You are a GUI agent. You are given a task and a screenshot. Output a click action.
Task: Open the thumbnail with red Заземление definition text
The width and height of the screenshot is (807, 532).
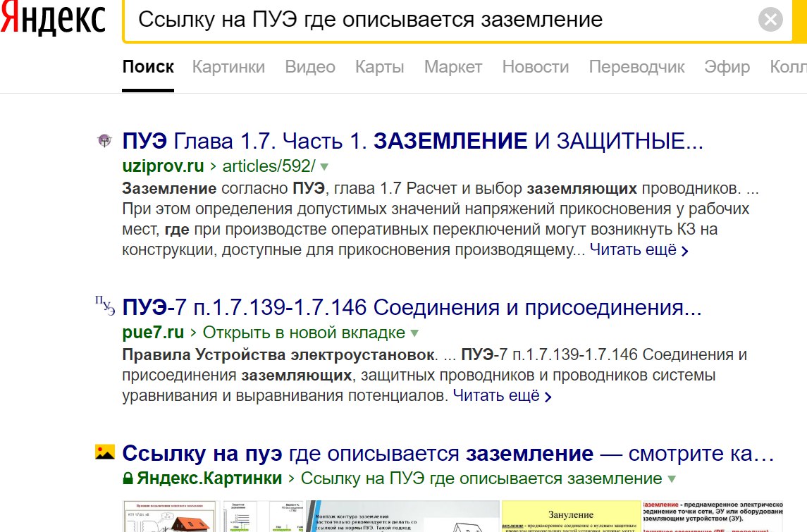(x=713, y=516)
